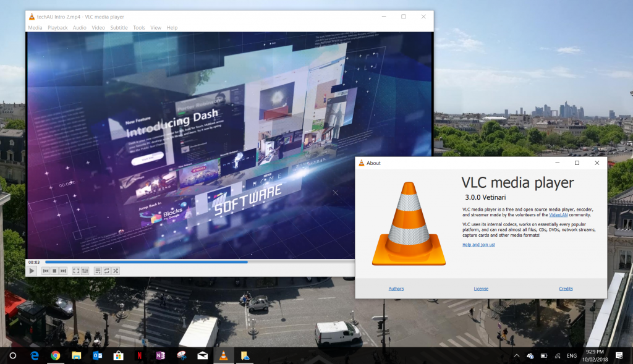Open VLC from the taskbar
This screenshot has height=364, width=633.
pyautogui.click(x=223, y=355)
